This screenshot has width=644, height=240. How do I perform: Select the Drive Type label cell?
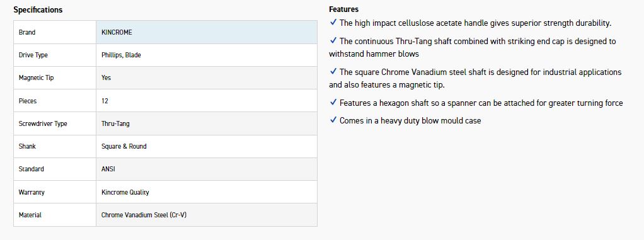pos(55,55)
